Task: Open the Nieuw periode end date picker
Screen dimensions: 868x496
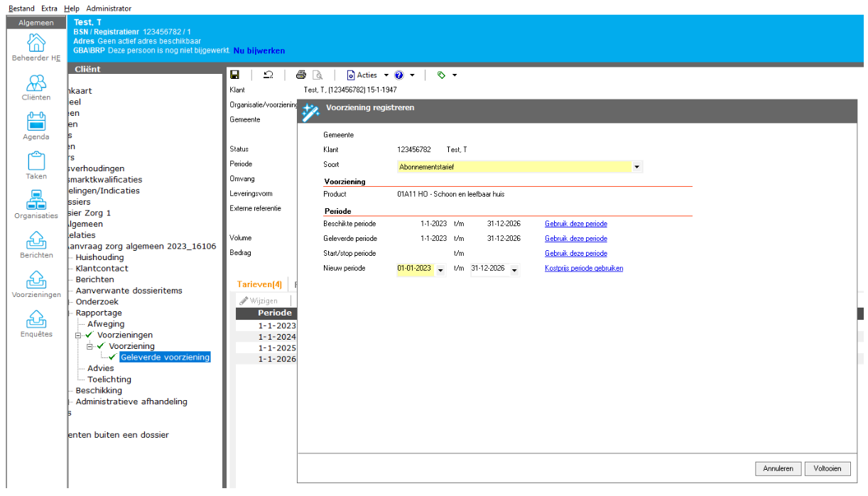Action: 514,269
